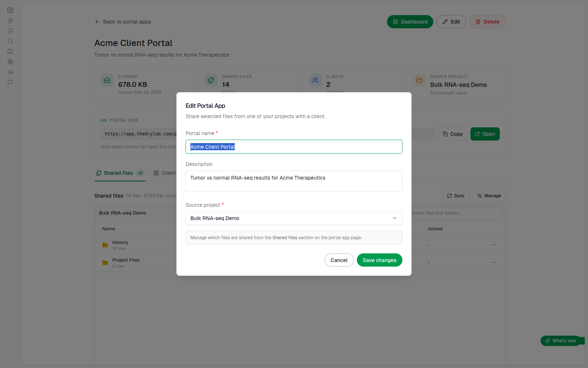Click the Added column header
Viewport: 588px width, 368px height.
click(435, 229)
